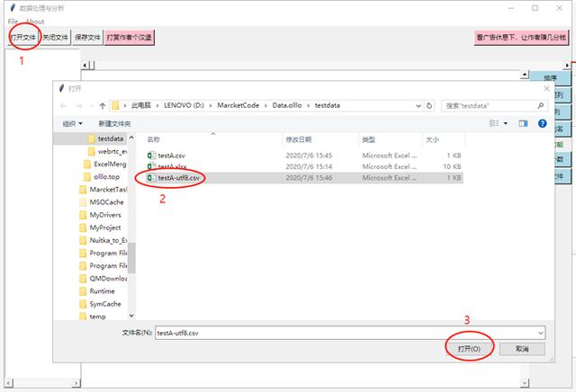Expand the 组织 (organize) dropdown
The image size is (576, 392).
coord(72,123)
